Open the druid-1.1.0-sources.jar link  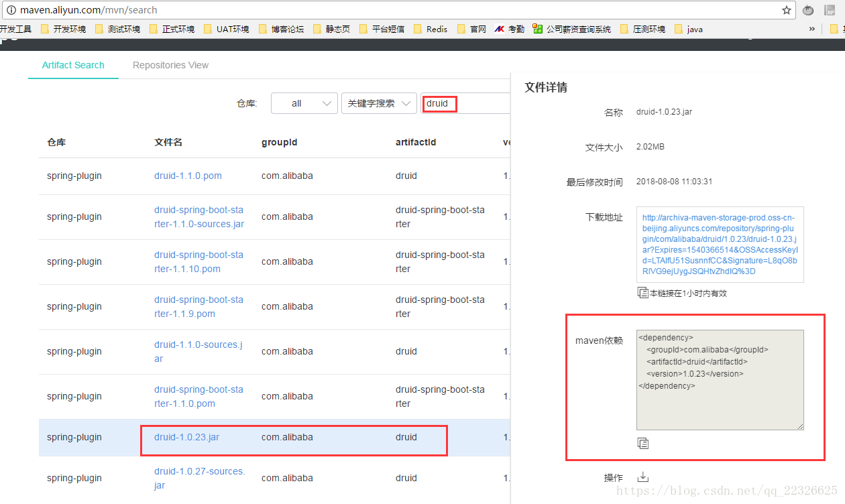coord(199,352)
